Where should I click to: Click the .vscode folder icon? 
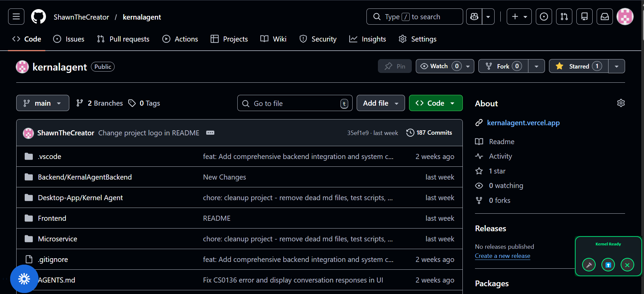29,156
